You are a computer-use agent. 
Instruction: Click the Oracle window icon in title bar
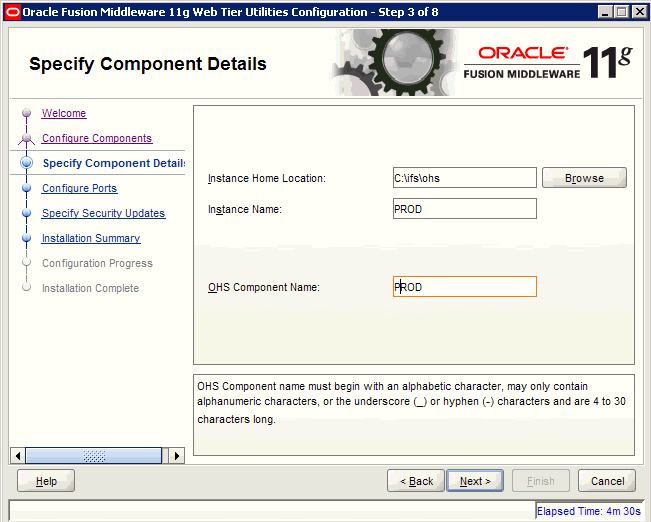coord(13,12)
